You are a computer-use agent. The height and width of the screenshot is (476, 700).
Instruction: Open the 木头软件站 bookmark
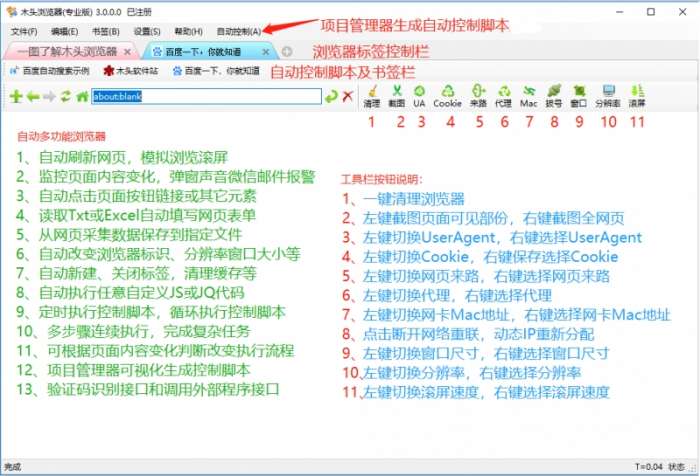click(131, 71)
